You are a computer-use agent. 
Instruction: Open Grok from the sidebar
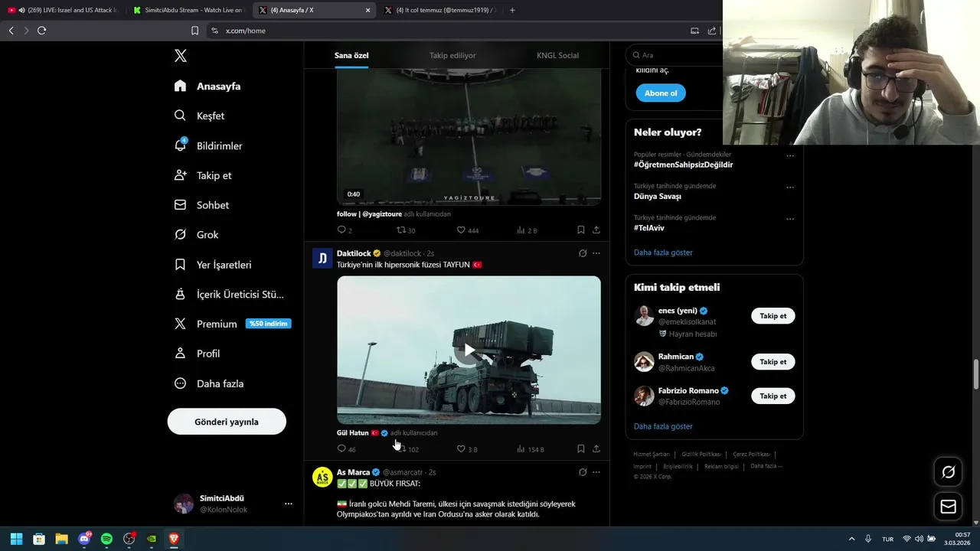pos(196,235)
